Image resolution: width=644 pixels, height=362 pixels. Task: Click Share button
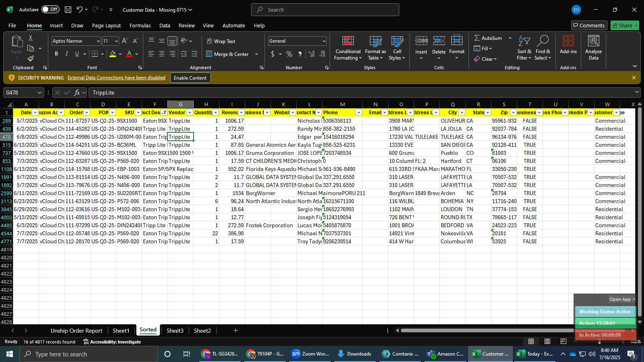point(625,25)
